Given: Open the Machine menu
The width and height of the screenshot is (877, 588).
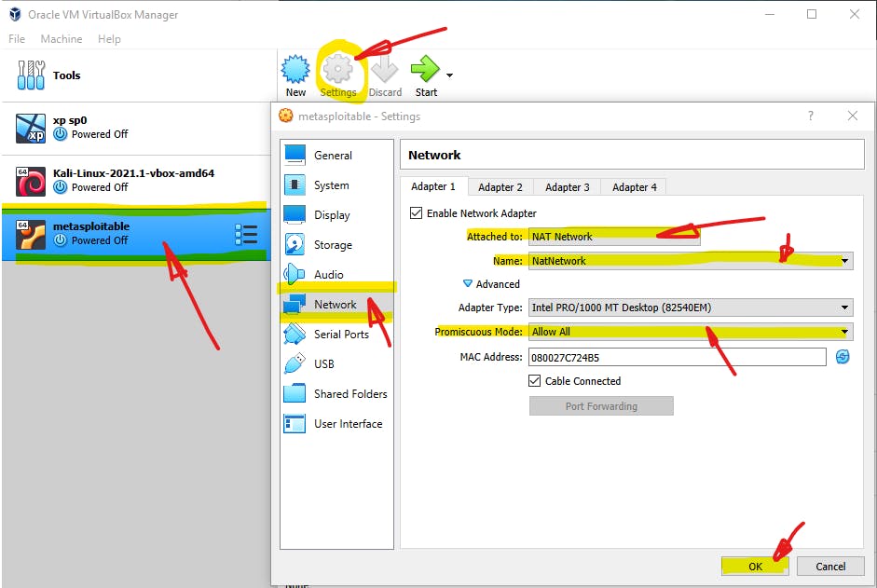Looking at the screenshot, I should [62, 38].
